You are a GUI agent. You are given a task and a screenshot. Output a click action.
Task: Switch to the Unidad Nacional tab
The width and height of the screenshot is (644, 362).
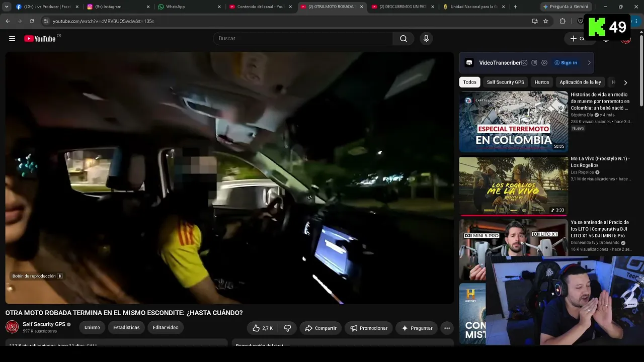point(474,7)
